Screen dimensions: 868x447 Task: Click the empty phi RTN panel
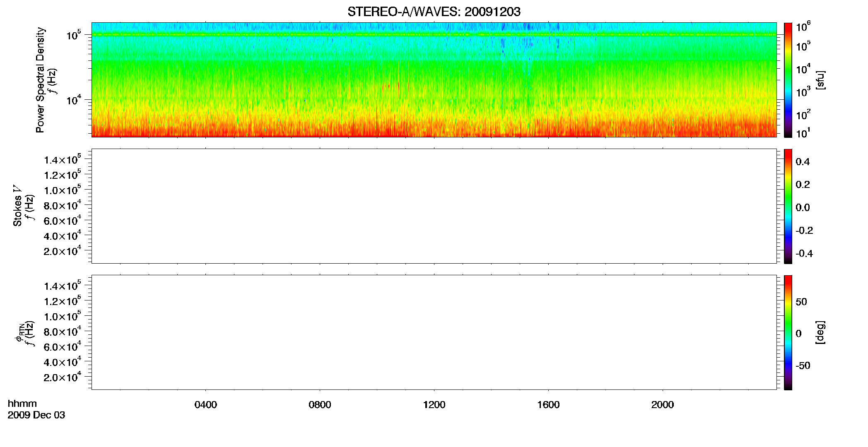434,332
